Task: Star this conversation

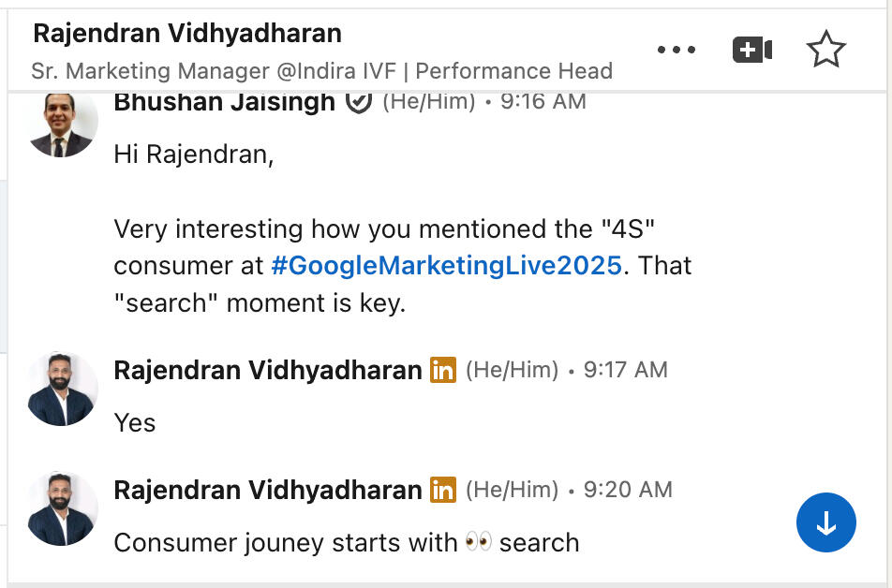Action: [825, 50]
